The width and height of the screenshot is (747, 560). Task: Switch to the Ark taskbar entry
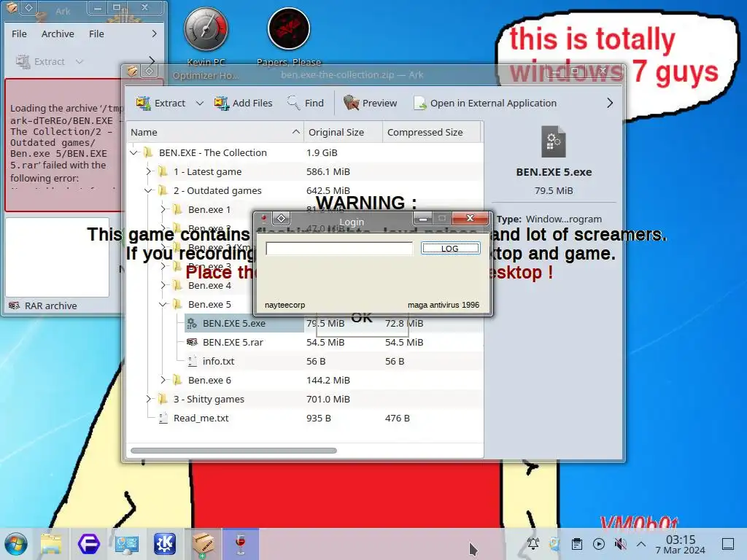click(x=204, y=544)
